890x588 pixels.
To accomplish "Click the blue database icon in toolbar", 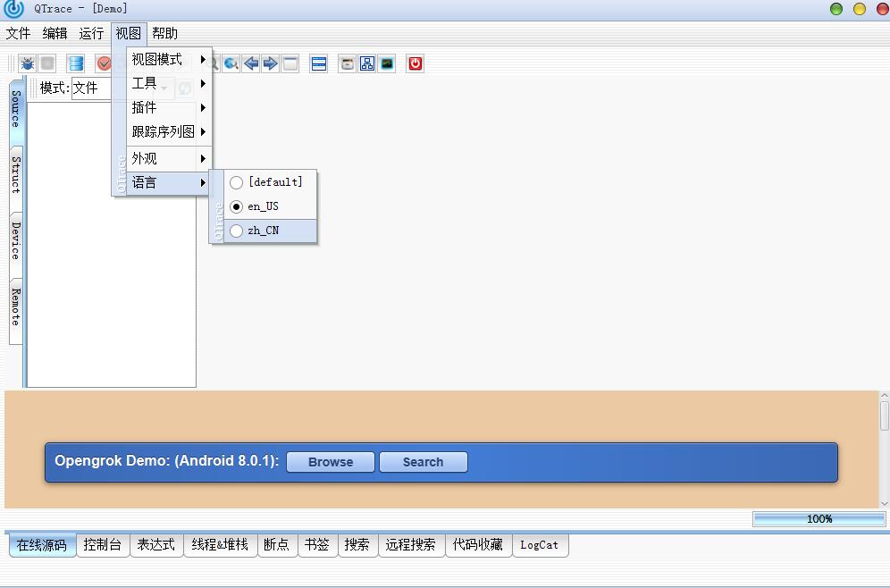I will [76, 63].
